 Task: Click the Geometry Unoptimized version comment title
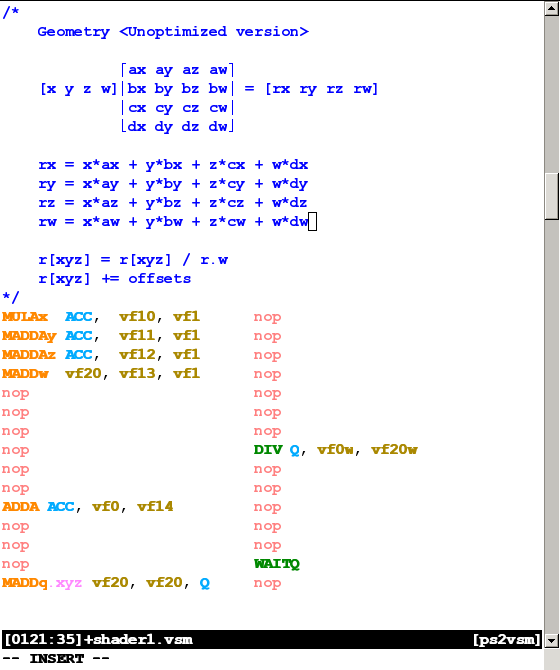pyautogui.click(x=173, y=32)
